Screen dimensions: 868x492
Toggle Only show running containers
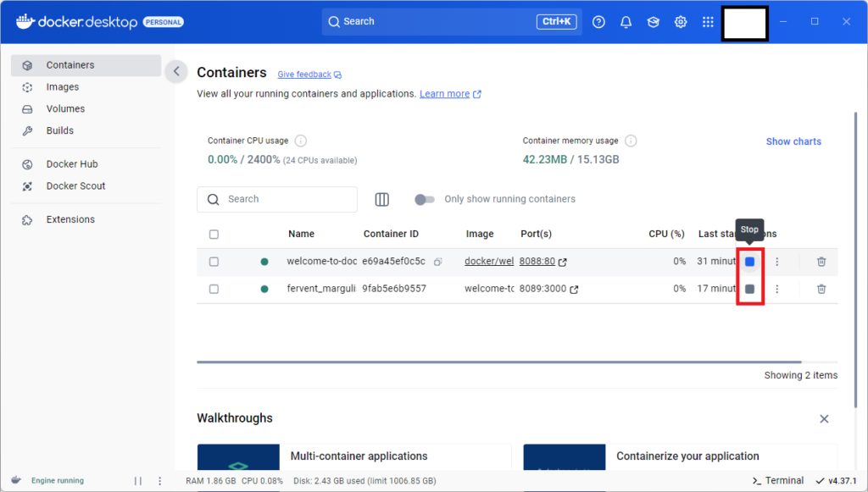point(425,199)
